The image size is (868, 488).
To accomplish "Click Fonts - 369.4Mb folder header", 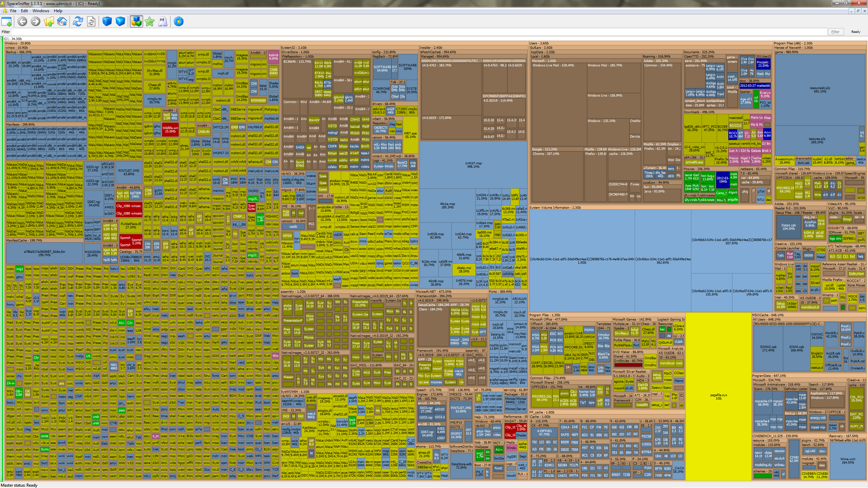I will pos(500,292).
